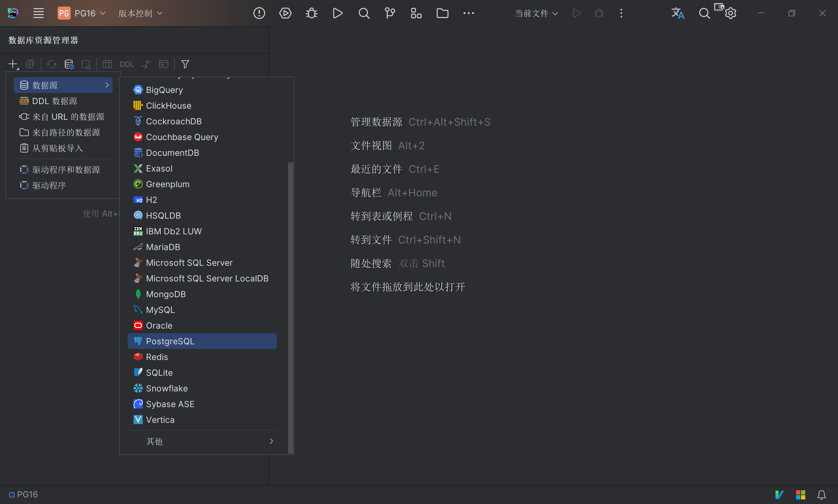
Task: Click the data source list scrollbar
Action: (x=290, y=307)
